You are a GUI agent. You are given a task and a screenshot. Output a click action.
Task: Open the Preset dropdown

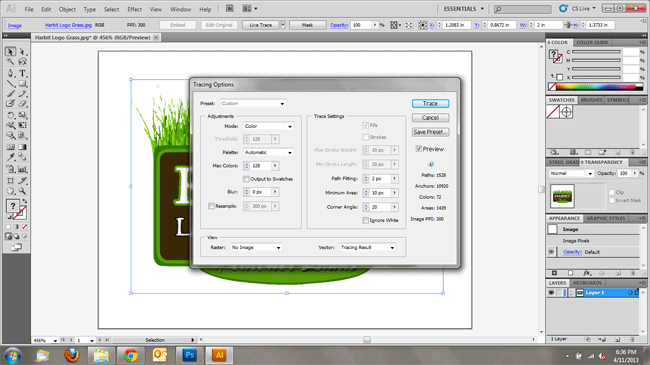tap(252, 103)
